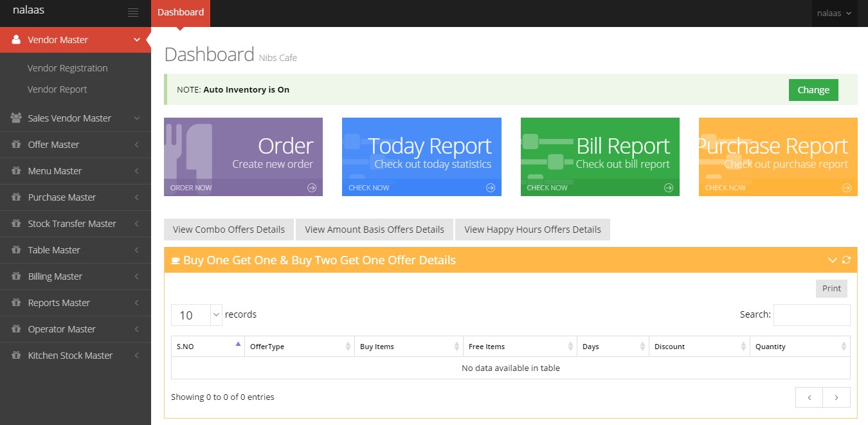This screenshot has height=425, width=868.
Task: Click View Combo Offers Details button
Action: click(229, 230)
